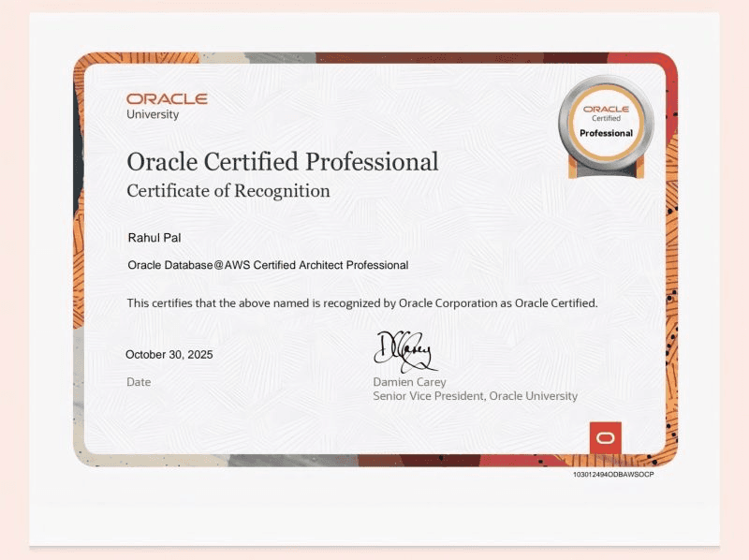This screenshot has width=749, height=560.
Task: Select the heading "Oracle Certified Professional"
Action: (283, 161)
